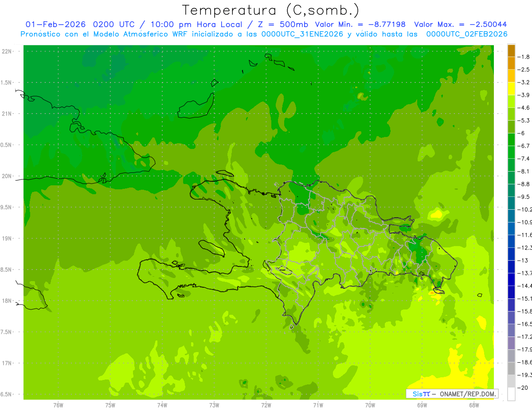The width and height of the screenshot is (532, 411).
Task: Click the '71W' longitude label
Action: pyautogui.click(x=318, y=405)
